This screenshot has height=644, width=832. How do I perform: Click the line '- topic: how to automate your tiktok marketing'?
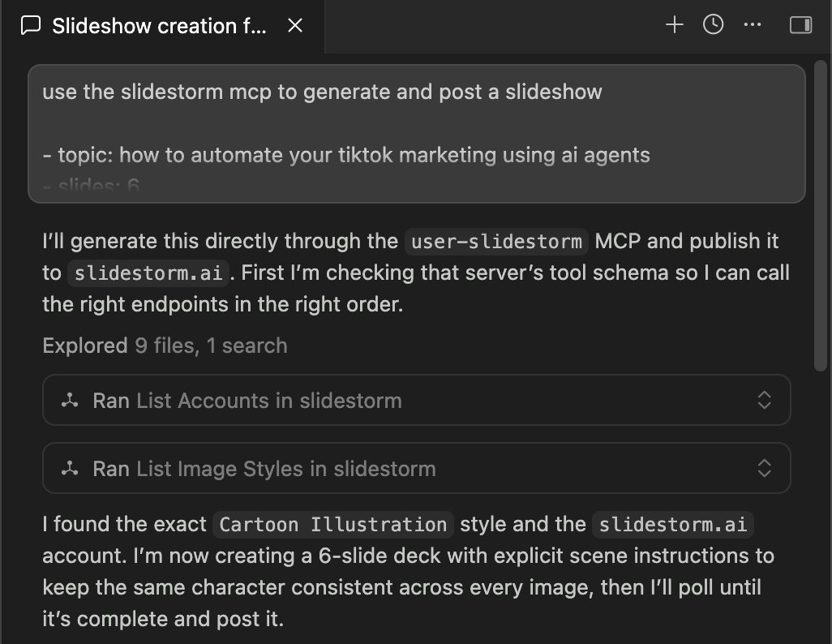[346, 155]
